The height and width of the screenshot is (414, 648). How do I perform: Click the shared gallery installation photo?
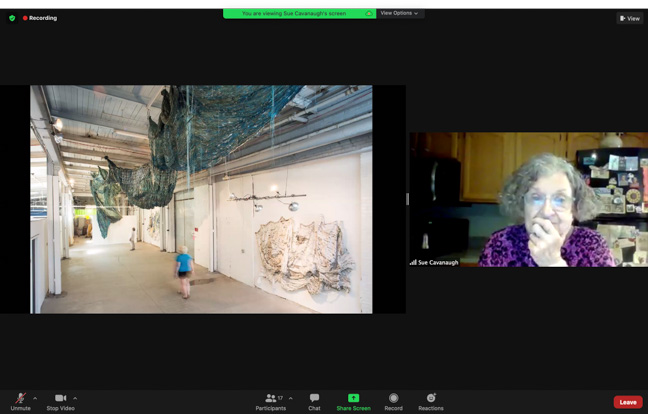201,199
